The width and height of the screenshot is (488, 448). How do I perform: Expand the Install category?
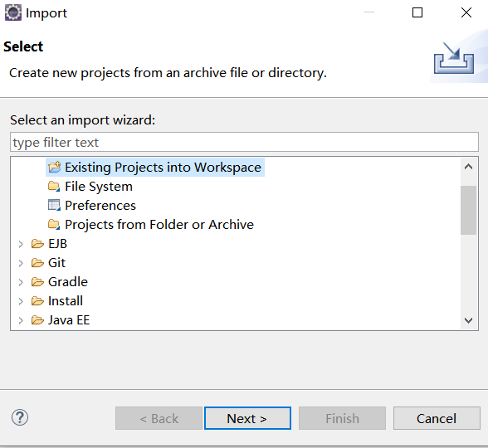[21, 301]
